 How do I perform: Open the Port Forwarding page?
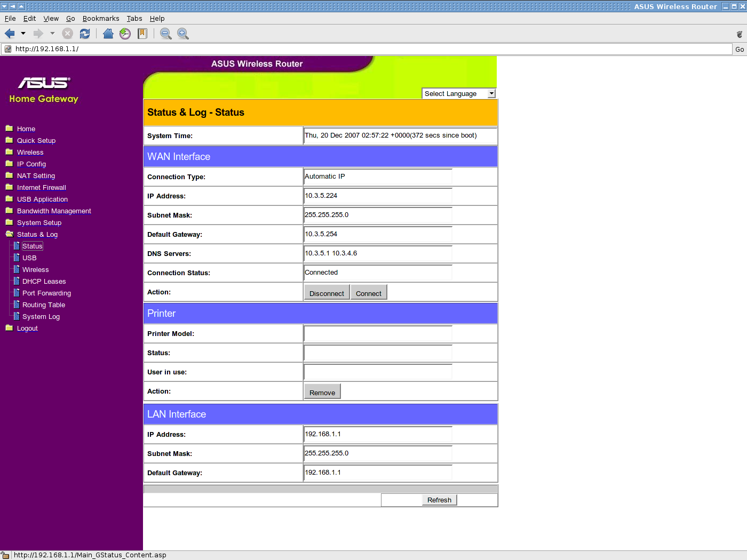coord(46,293)
